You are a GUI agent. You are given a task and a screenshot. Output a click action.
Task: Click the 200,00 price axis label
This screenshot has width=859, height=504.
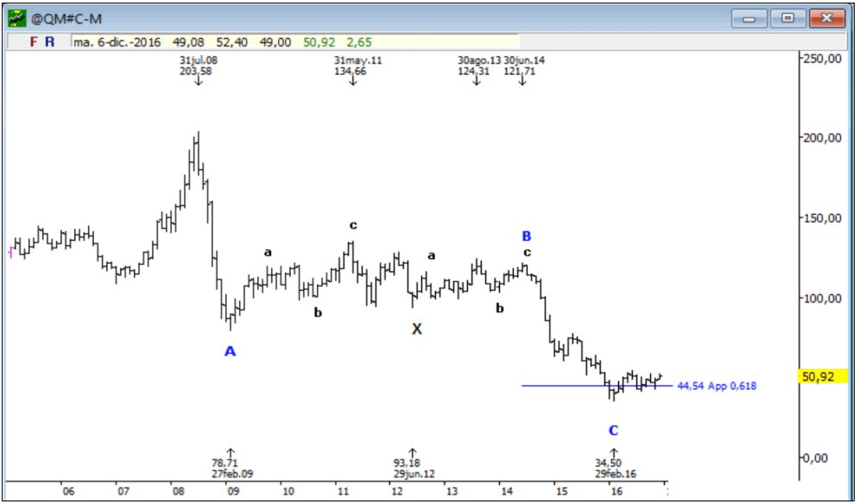[822, 137]
